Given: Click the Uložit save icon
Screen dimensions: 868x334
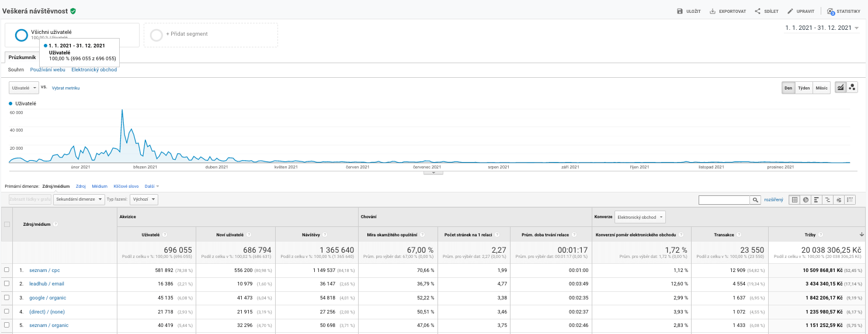Looking at the screenshot, I should click(679, 11).
